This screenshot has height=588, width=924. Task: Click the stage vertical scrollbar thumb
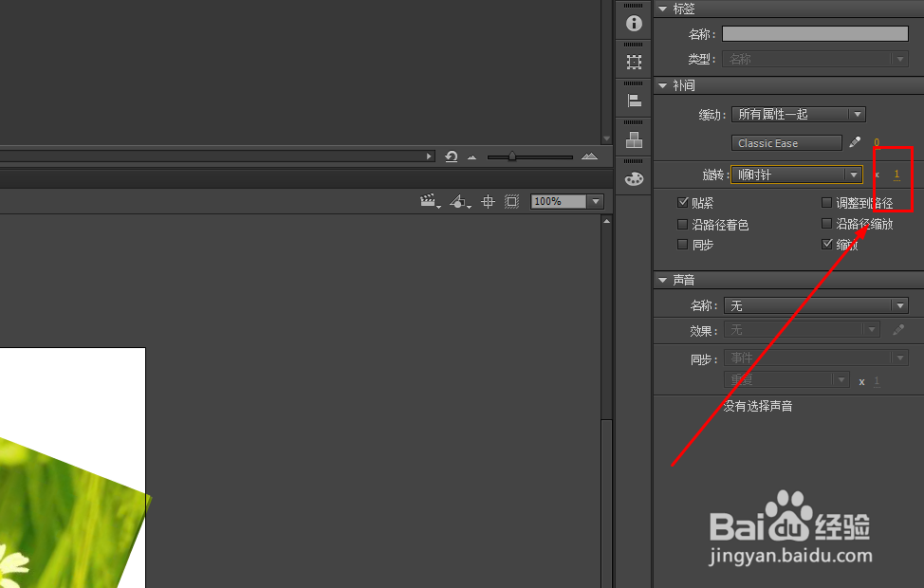[x=606, y=504]
